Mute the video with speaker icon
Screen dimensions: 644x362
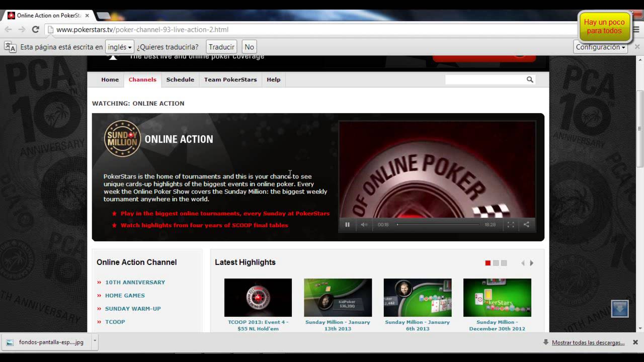pos(364,225)
